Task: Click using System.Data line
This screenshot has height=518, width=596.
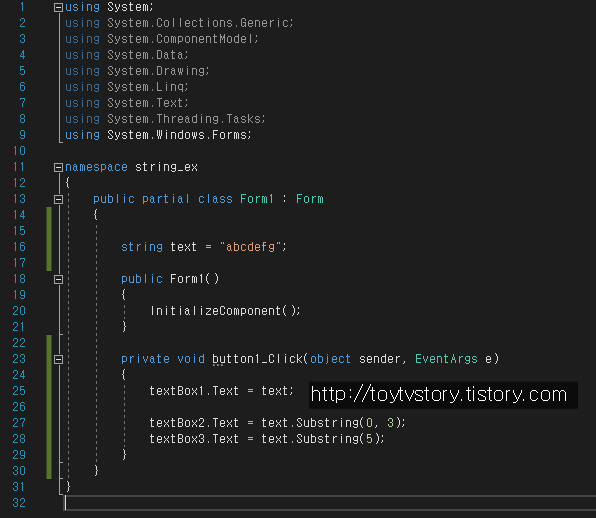Action: coord(127,55)
